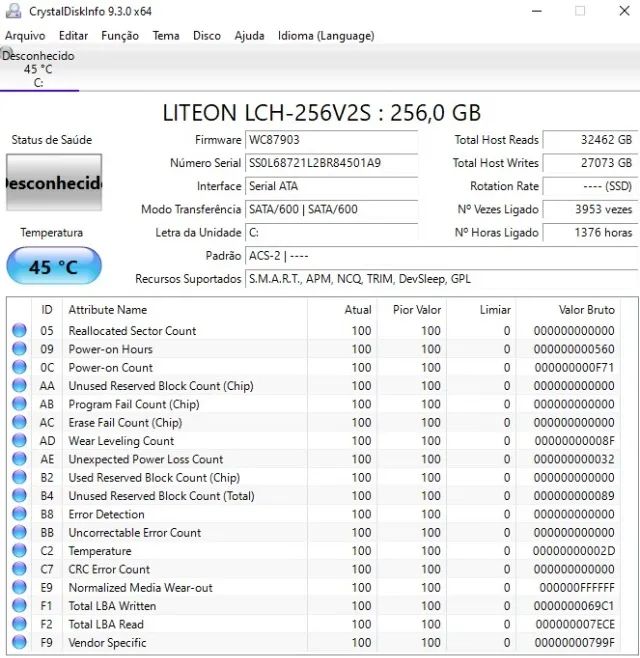The width and height of the screenshot is (640, 658).
Task: Click status circle for Total LBA Written
Action: (x=19, y=606)
